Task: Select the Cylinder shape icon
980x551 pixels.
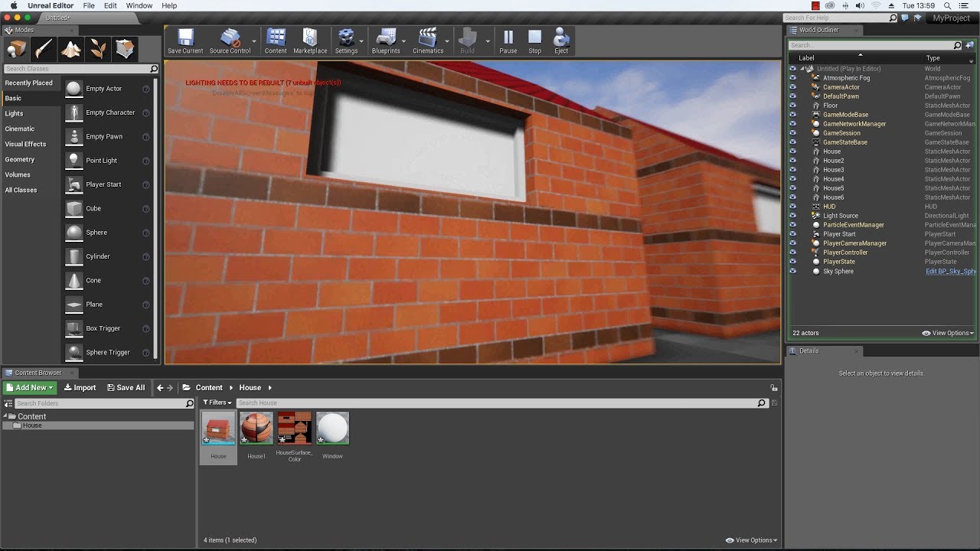Action: tap(73, 256)
